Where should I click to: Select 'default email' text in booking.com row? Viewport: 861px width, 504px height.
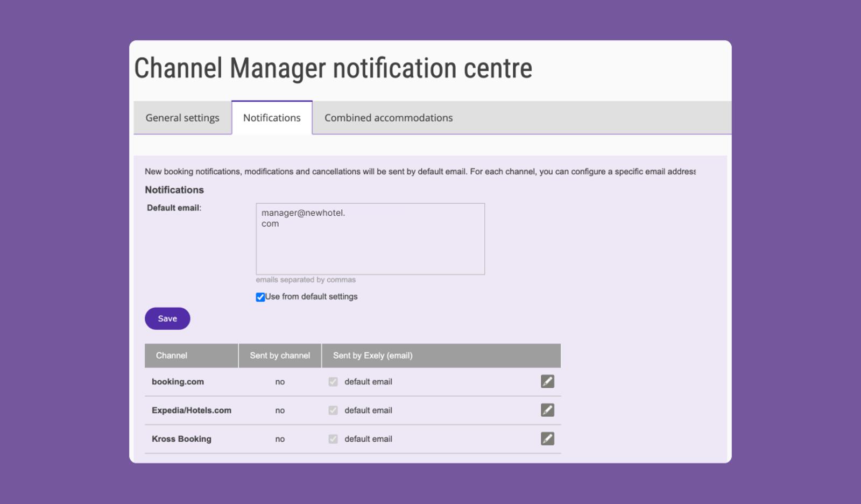(x=368, y=381)
